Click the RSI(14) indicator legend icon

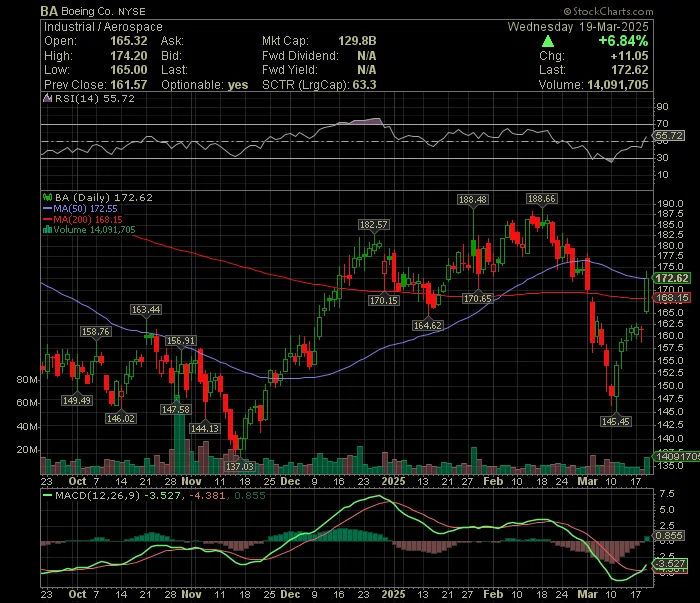point(47,98)
